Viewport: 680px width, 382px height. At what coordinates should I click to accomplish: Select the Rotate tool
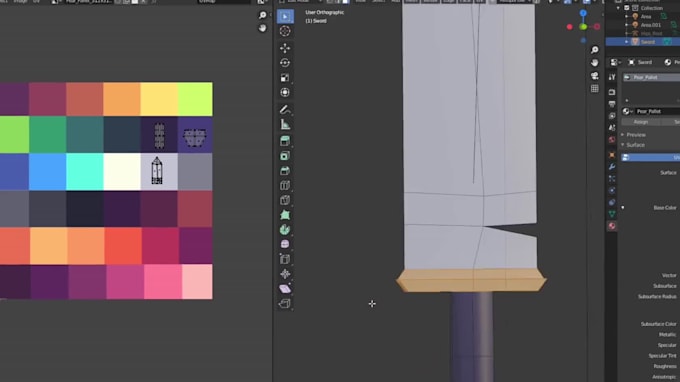pos(285,63)
